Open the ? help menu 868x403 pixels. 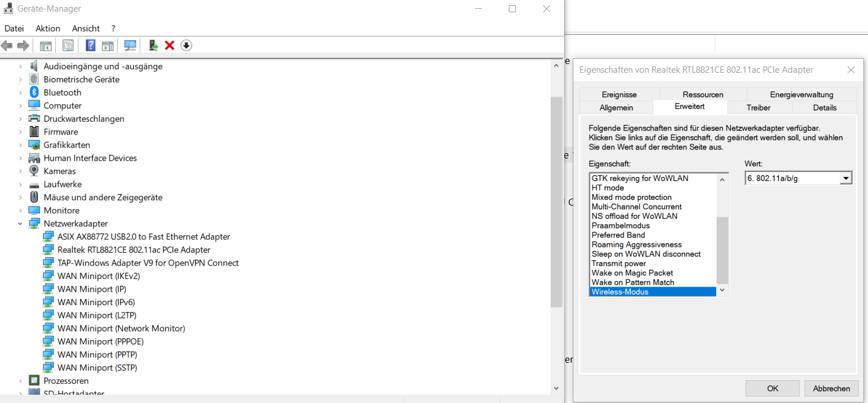pyautogui.click(x=113, y=29)
